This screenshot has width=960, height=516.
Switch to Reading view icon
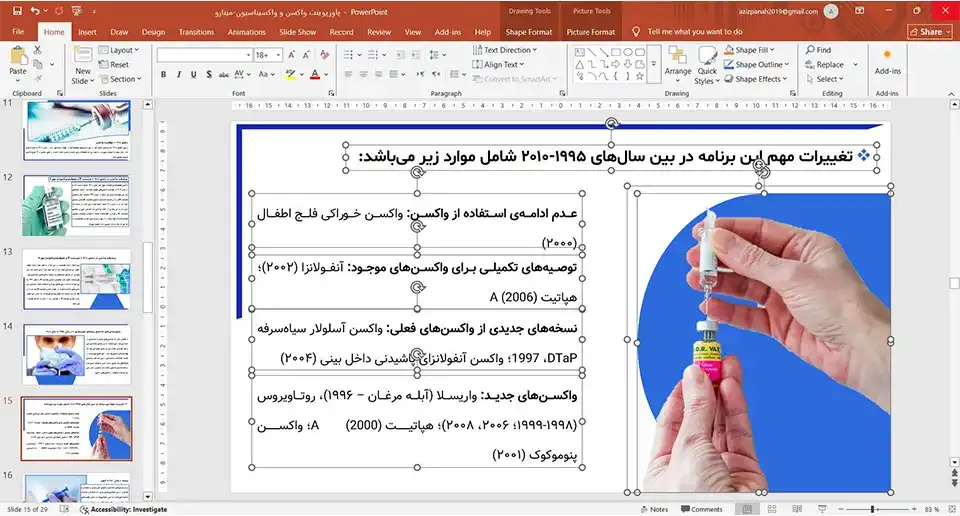pyautogui.click(x=797, y=509)
